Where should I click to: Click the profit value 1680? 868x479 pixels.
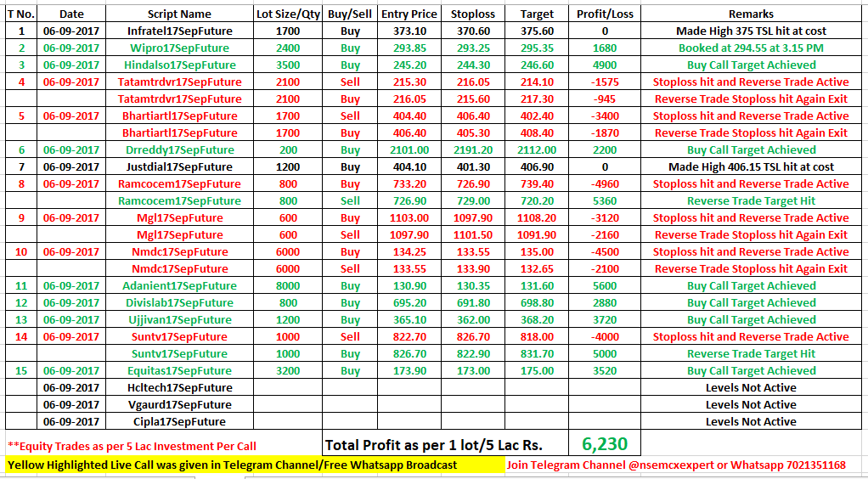(x=605, y=48)
